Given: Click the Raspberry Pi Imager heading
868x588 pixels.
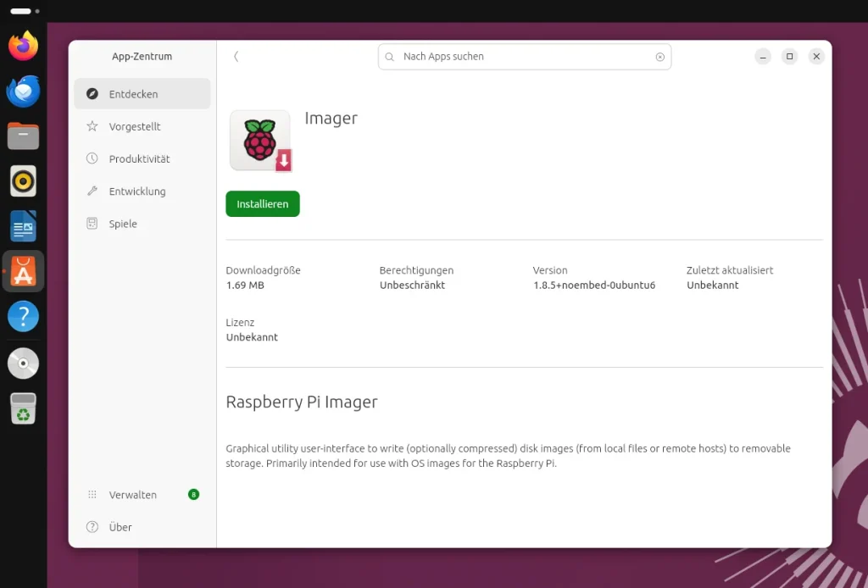Looking at the screenshot, I should pyautogui.click(x=302, y=402).
